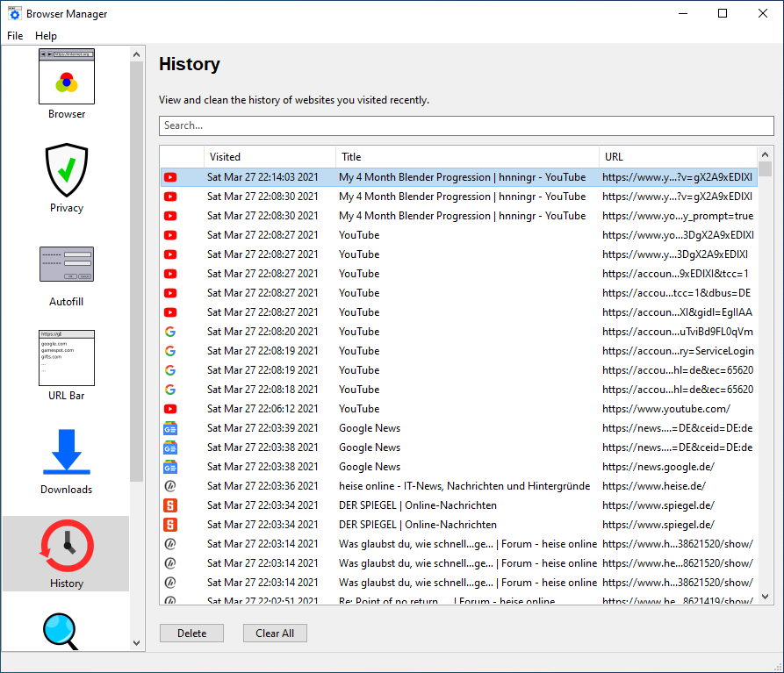Delete the selected history entry
This screenshot has height=673, width=784.
point(192,634)
